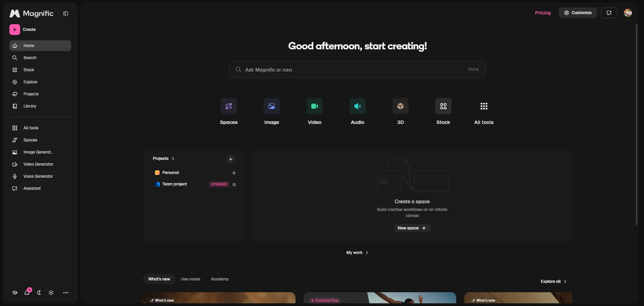Open the 3D tool icon
Screen dimensions: 644x306
tap(400, 106)
